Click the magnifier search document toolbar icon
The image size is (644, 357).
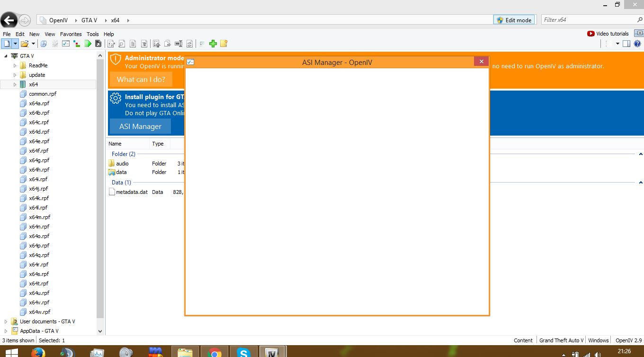point(122,44)
